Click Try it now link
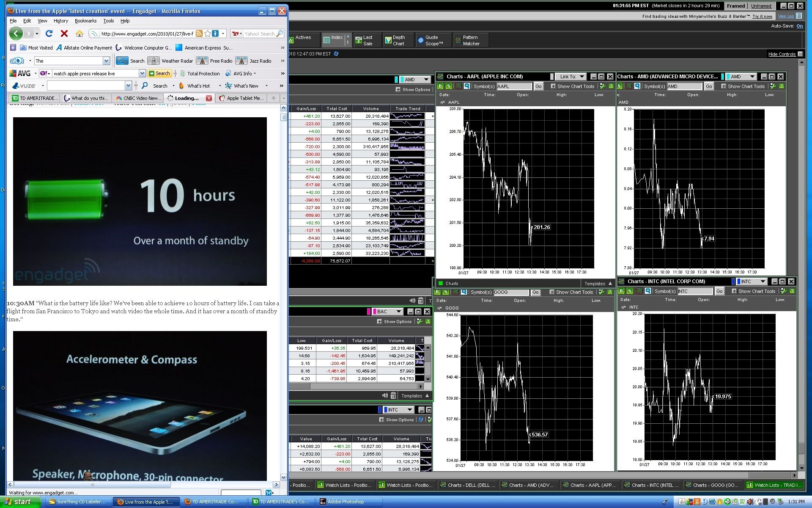Screen dimensions: 812x508 [x=763, y=17]
